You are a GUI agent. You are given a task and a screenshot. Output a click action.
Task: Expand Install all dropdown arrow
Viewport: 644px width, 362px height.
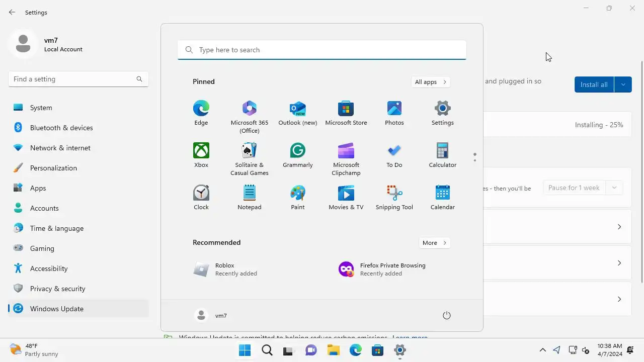623,84
